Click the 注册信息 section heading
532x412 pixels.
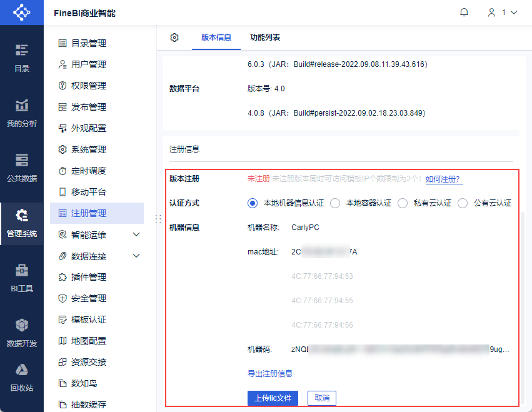184,149
